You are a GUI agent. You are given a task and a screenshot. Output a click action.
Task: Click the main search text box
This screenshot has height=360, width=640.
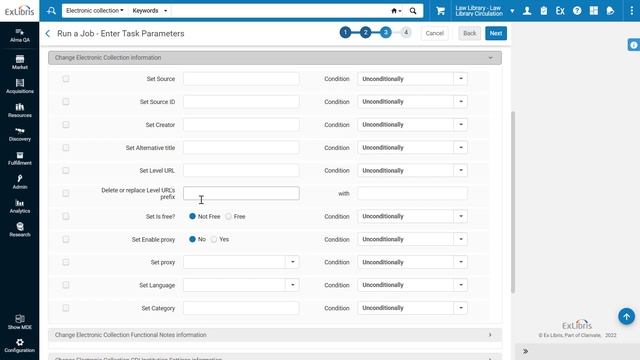280,11
